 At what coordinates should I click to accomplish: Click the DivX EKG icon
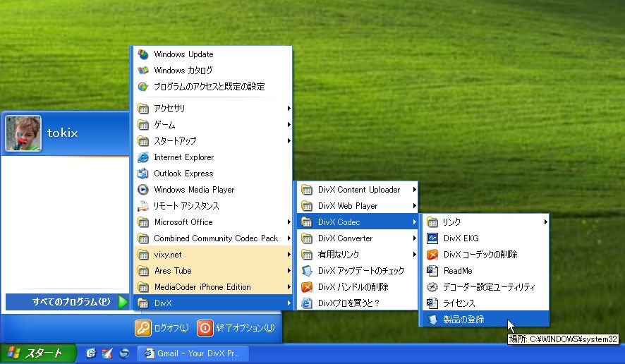432,238
